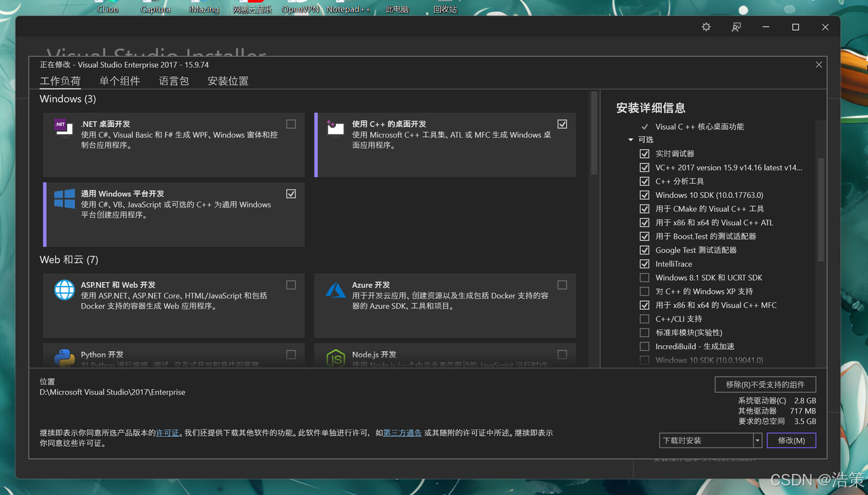
Task: Uncheck Windows 10 SDK (10.0.17763.0)
Action: click(x=644, y=195)
